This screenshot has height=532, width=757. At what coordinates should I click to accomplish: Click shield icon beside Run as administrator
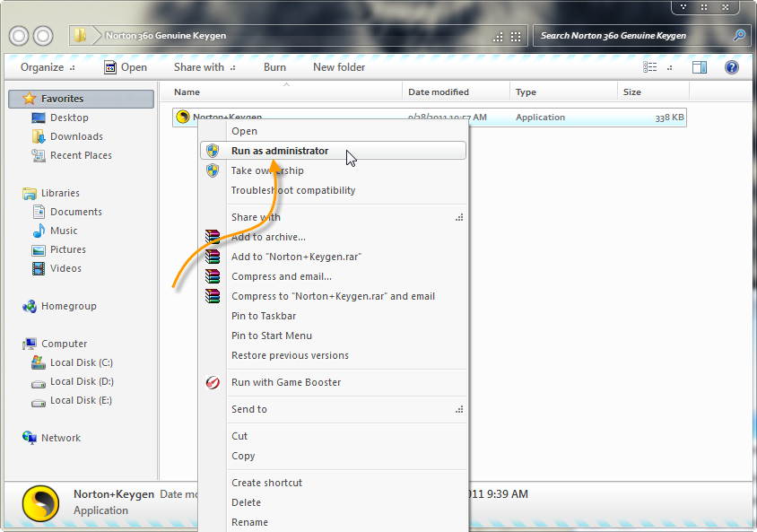coord(213,151)
